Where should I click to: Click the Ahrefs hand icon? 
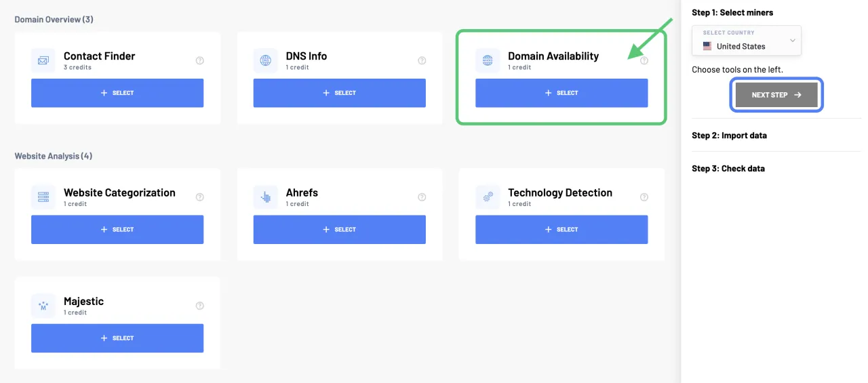pos(265,197)
